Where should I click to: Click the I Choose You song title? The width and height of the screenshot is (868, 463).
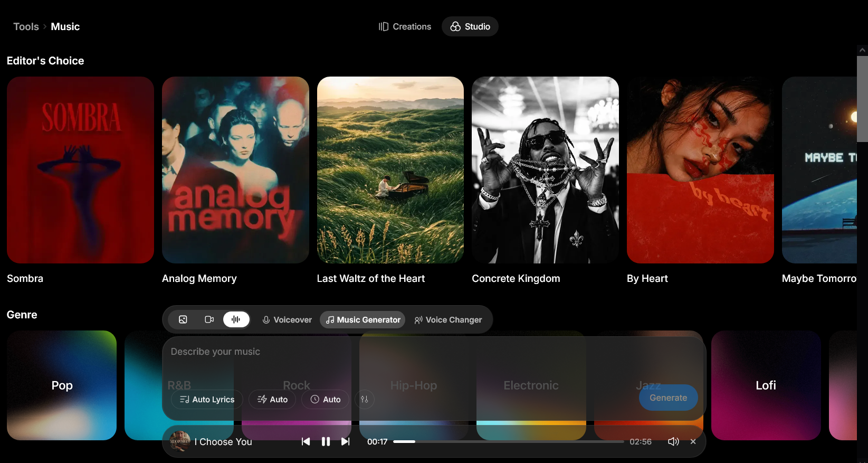coord(223,442)
